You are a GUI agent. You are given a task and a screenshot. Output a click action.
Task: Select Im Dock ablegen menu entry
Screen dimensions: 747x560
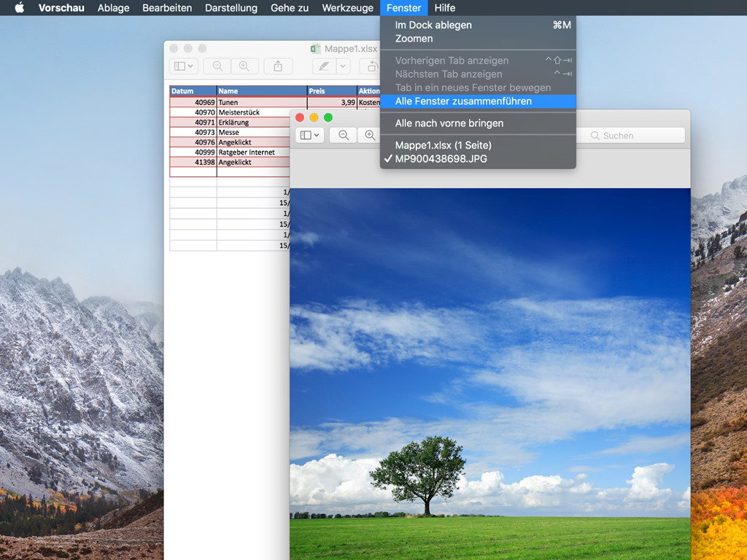pos(433,25)
